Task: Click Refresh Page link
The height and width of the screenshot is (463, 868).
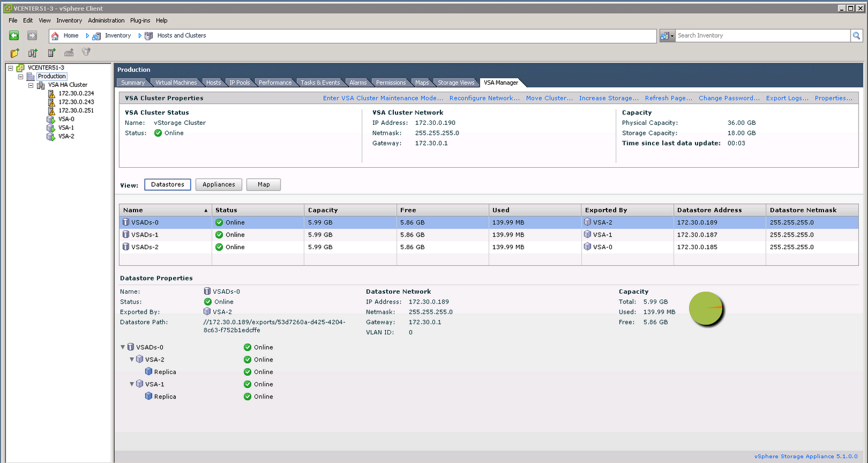Action: [x=668, y=98]
